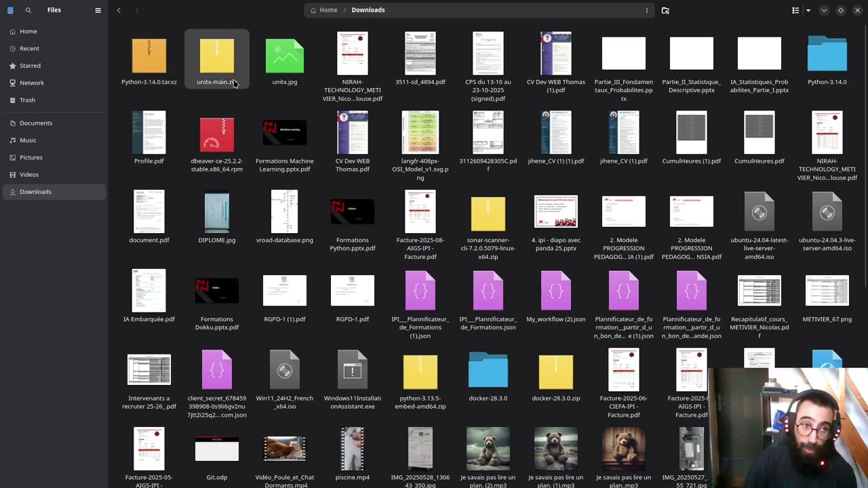868x488 pixels.
Task: Select the Formations Python.pptx.pdf thumbnail
Action: click(x=353, y=211)
